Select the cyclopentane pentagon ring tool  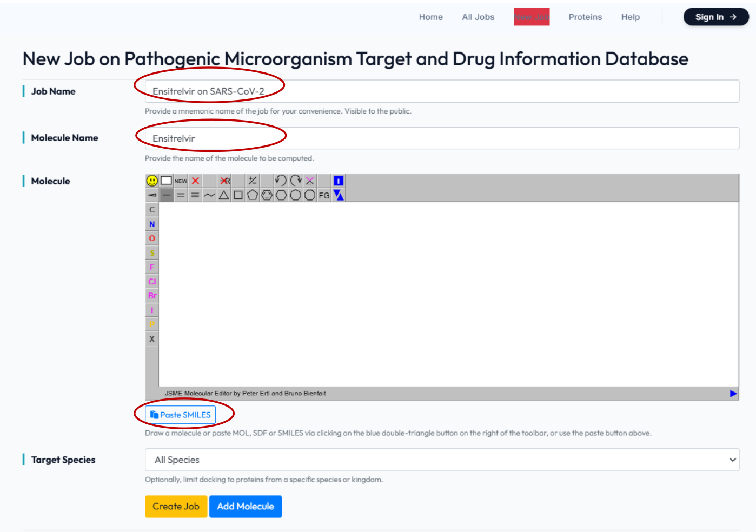pos(253,195)
